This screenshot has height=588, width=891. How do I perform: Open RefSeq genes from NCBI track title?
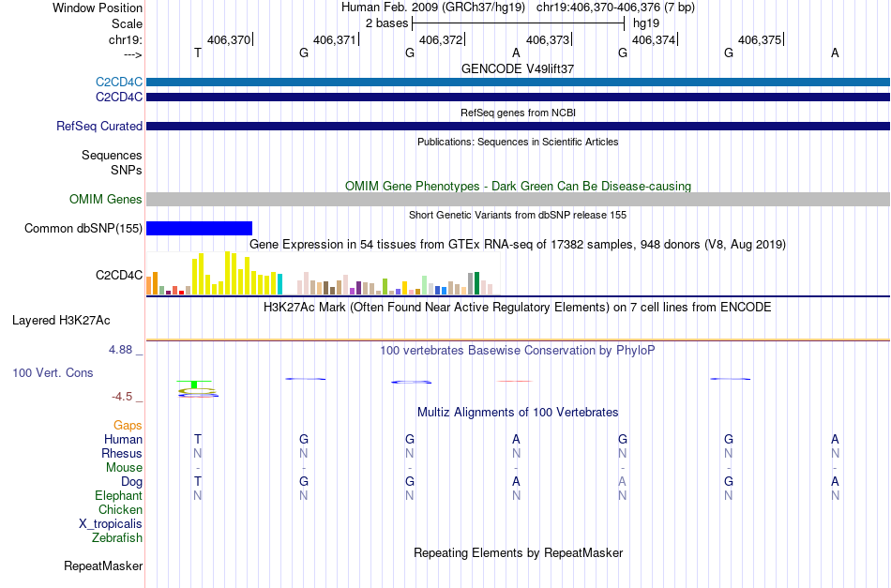point(518,113)
